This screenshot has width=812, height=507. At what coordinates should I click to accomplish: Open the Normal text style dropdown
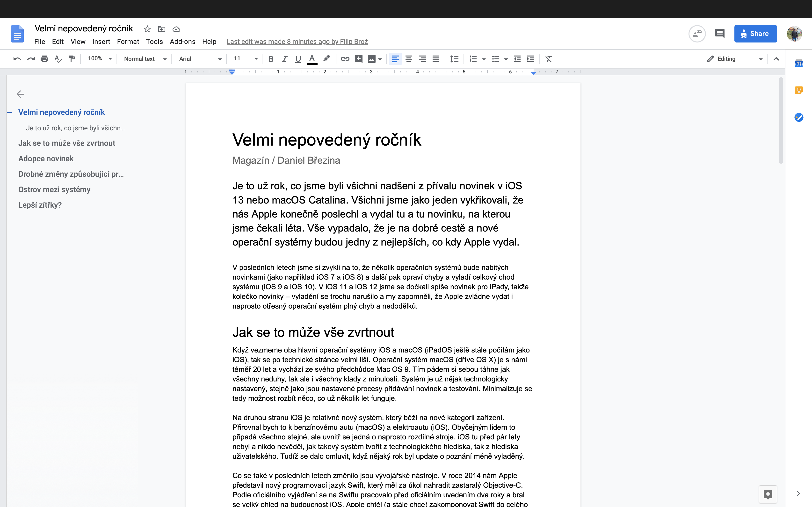(x=145, y=59)
